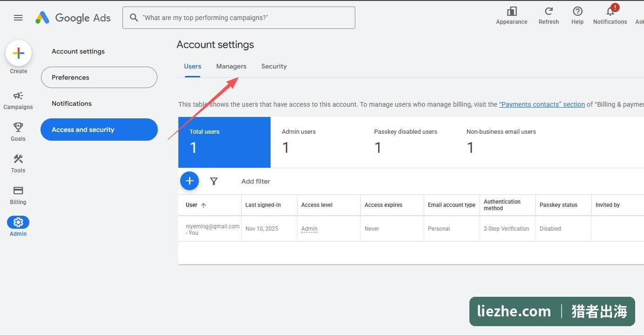Open the Admin access level dropdown
Screen dimensions: 644x335
(309, 229)
